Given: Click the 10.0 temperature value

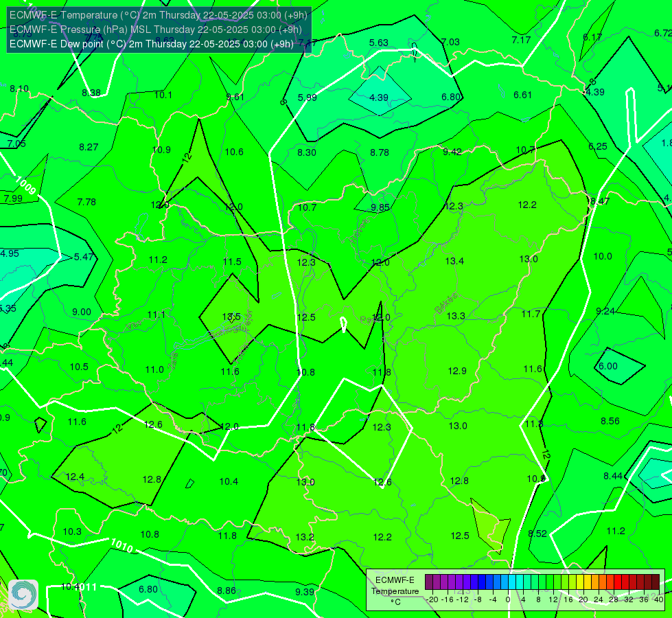Looking at the screenshot, I should point(603,256).
